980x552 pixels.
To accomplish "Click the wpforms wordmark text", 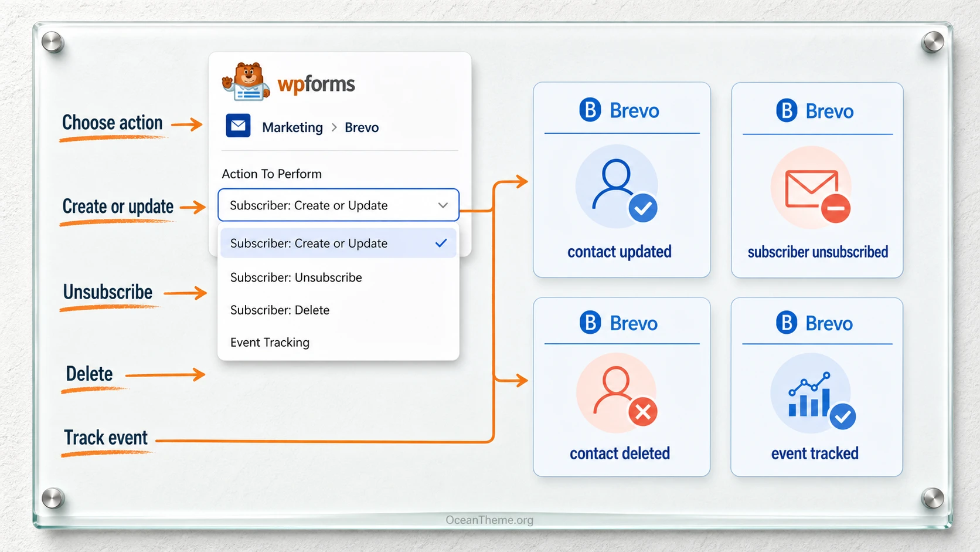I will (x=316, y=84).
